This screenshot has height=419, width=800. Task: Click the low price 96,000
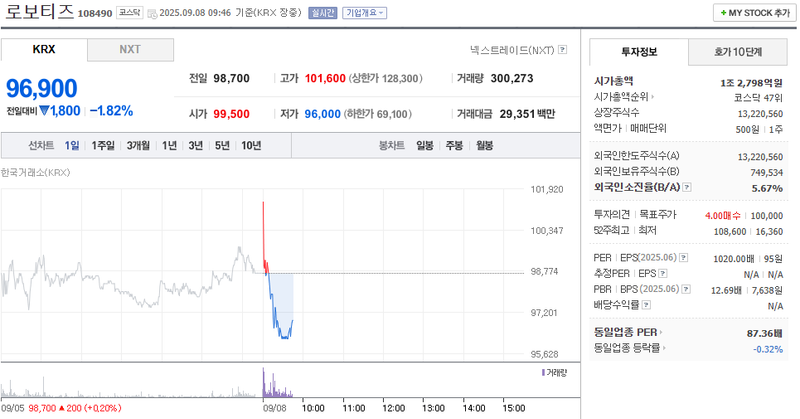322,114
